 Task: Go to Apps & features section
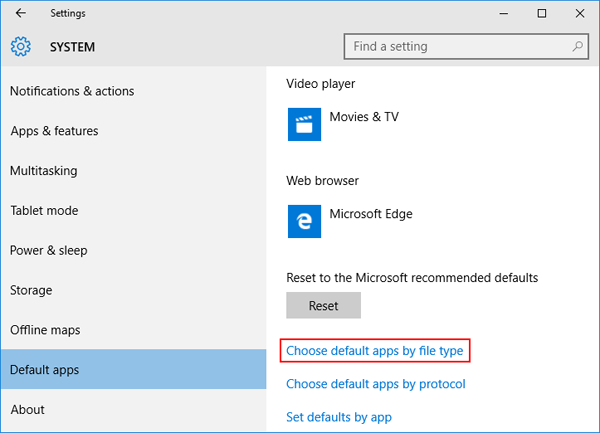pos(55,131)
